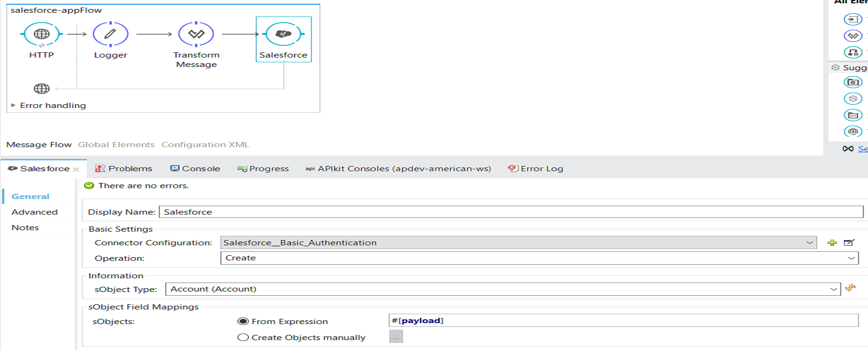The height and width of the screenshot is (350, 868).
Task: Pick the Set Variable palette icon
Action: pyautogui.click(x=853, y=52)
